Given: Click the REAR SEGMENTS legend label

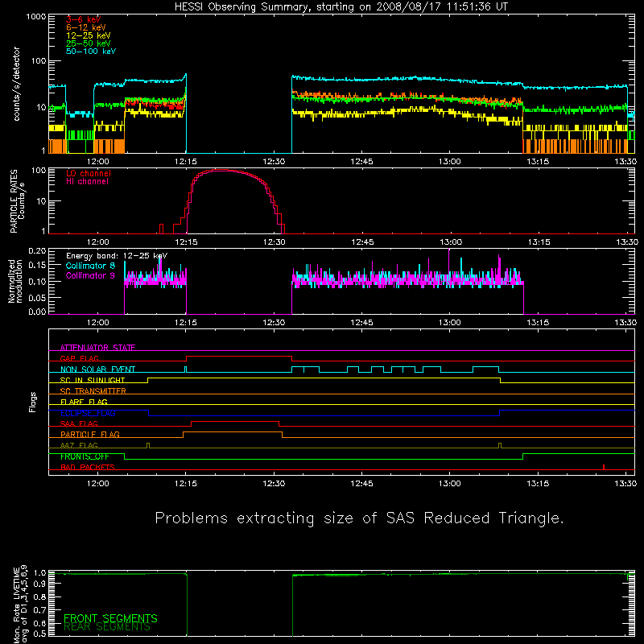Looking at the screenshot, I should (107, 627).
